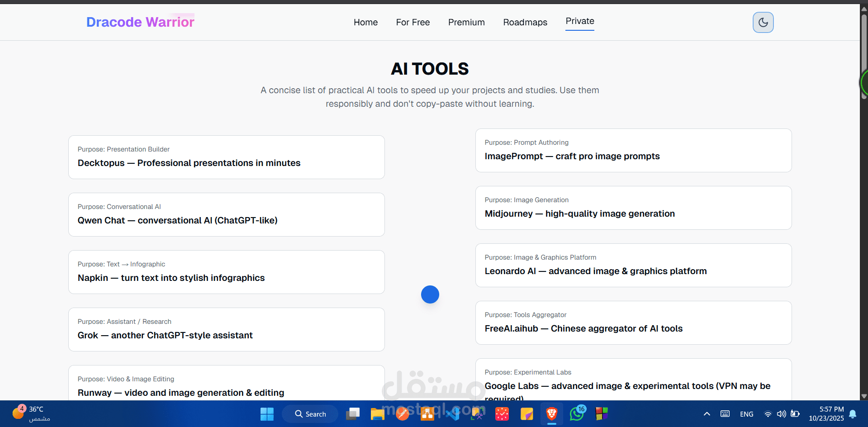This screenshot has height=427, width=868.
Task: Switch the ENG input language
Action: coord(747,414)
